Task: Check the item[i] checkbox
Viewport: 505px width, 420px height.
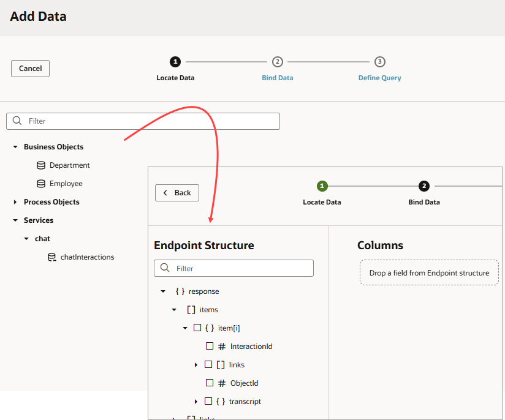Action: 197,328
